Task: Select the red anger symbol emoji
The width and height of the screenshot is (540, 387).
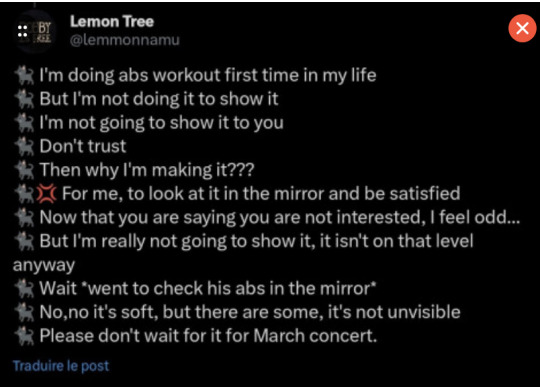Action: (x=46, y=194)
